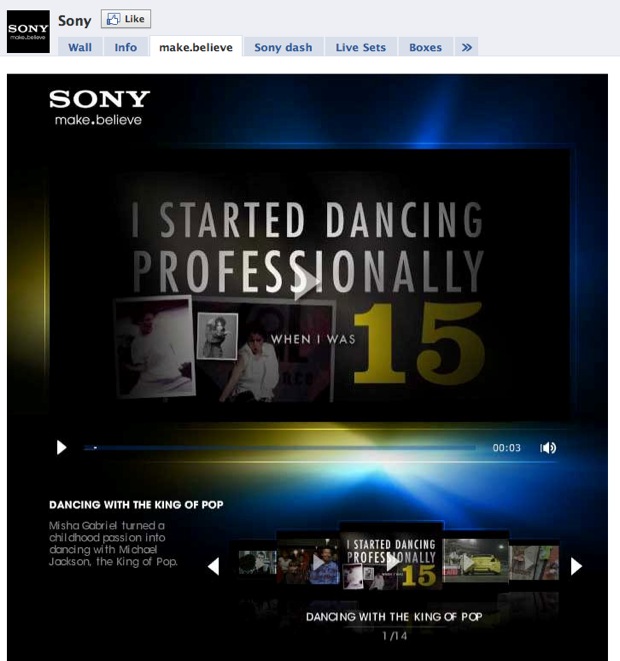Expand more tabs with double chevron
620x661 pixels.
tap(467, 47)
